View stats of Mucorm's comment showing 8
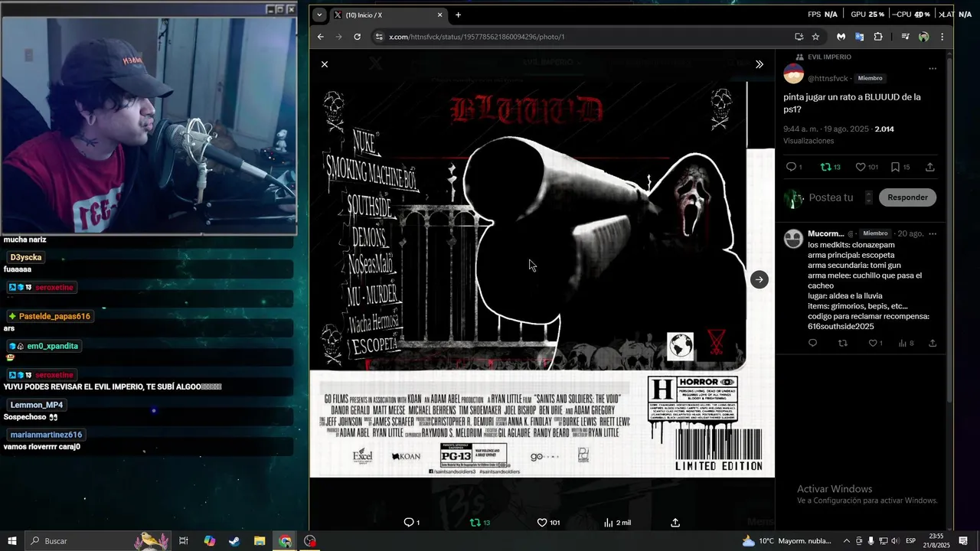The image size is (980, 551). [906, 344]
